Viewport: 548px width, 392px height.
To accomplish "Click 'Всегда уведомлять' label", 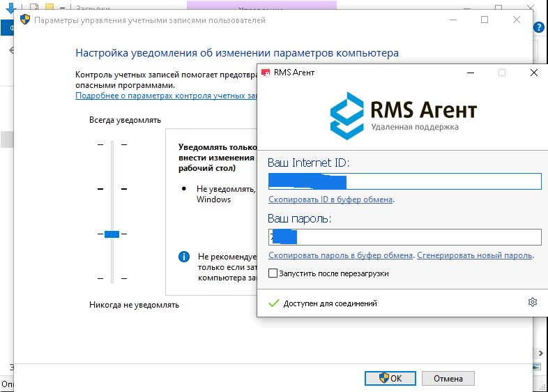I will [x=125, y=120].
